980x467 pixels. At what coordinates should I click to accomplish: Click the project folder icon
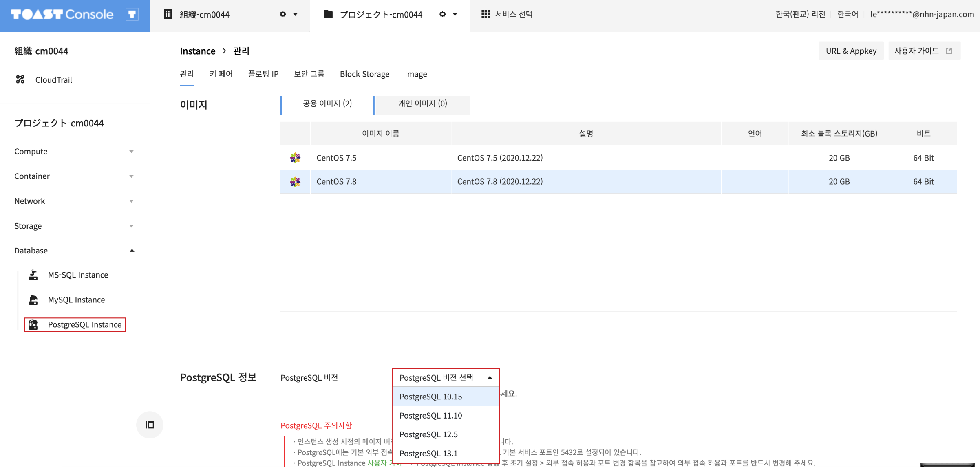click(x=328, y=14)
